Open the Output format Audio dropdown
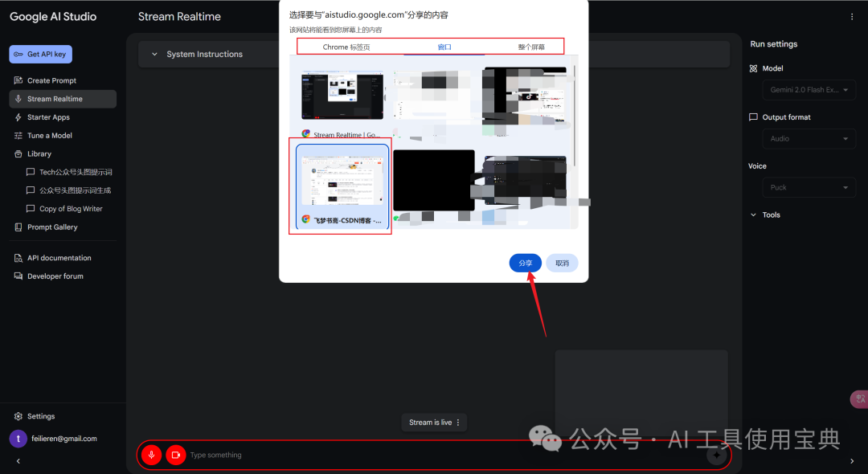 (x=809, y=138)
